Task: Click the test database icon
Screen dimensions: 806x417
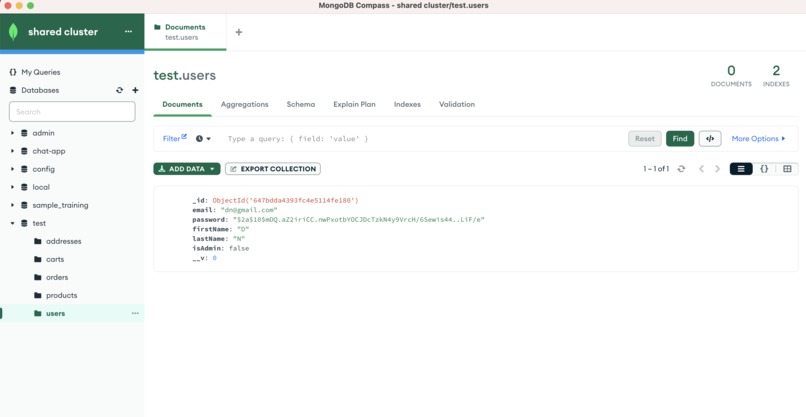Action: click(24, 223)
